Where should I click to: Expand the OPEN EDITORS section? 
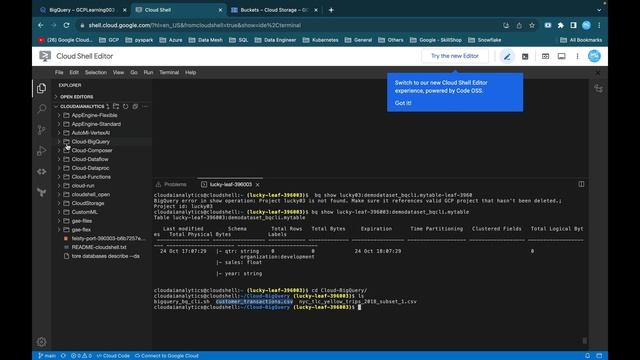[x=76, y=97]
